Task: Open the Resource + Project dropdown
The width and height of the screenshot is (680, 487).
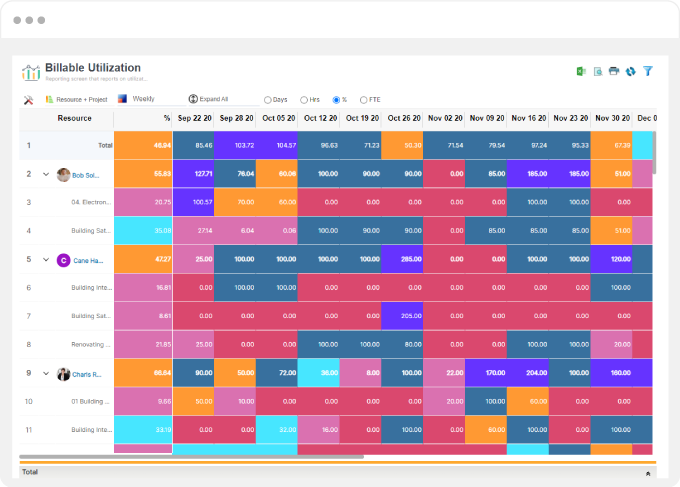Action: (80, 100)
